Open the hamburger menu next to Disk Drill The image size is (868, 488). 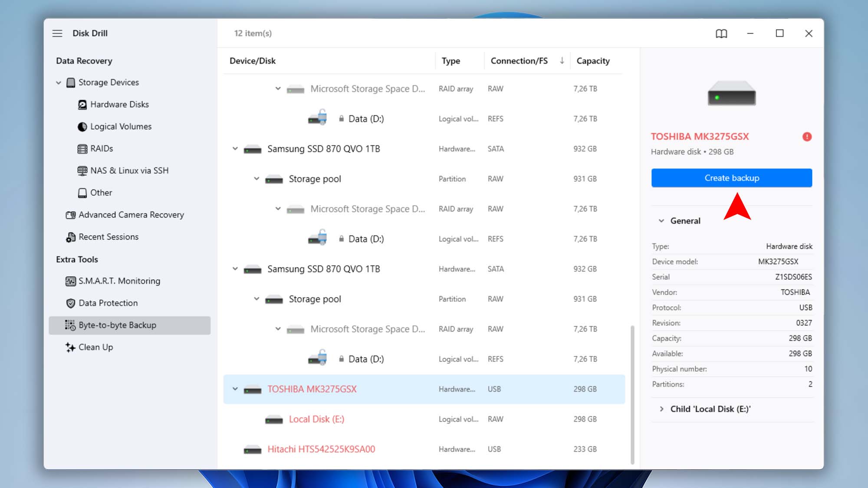pos(57,33)
